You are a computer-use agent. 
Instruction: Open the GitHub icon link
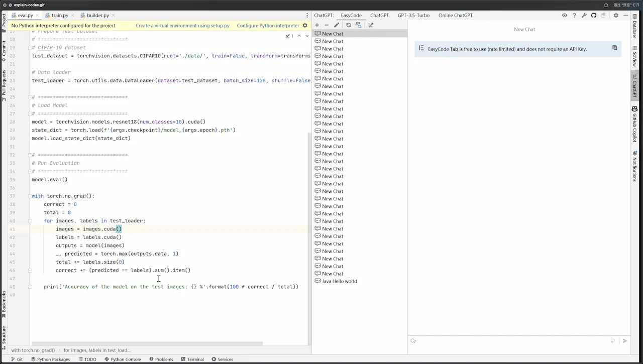point(594,16)
